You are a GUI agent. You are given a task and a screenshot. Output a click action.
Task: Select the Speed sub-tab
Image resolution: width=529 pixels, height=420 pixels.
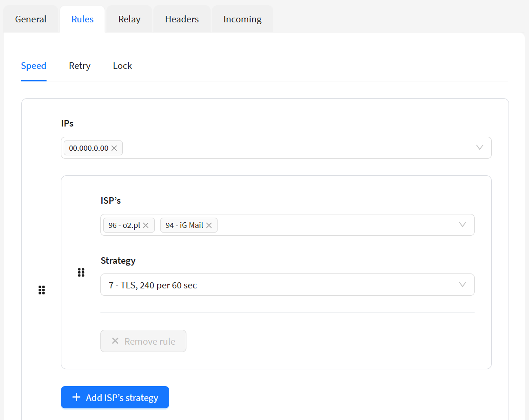tap(33, 66)
